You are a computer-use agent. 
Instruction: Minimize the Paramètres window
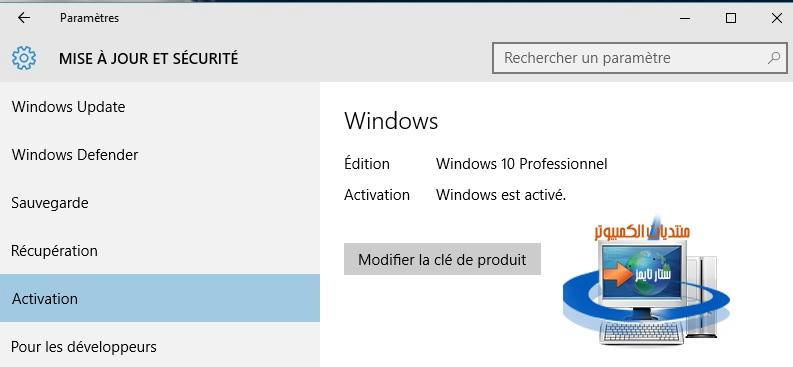(x=685, y=18)
